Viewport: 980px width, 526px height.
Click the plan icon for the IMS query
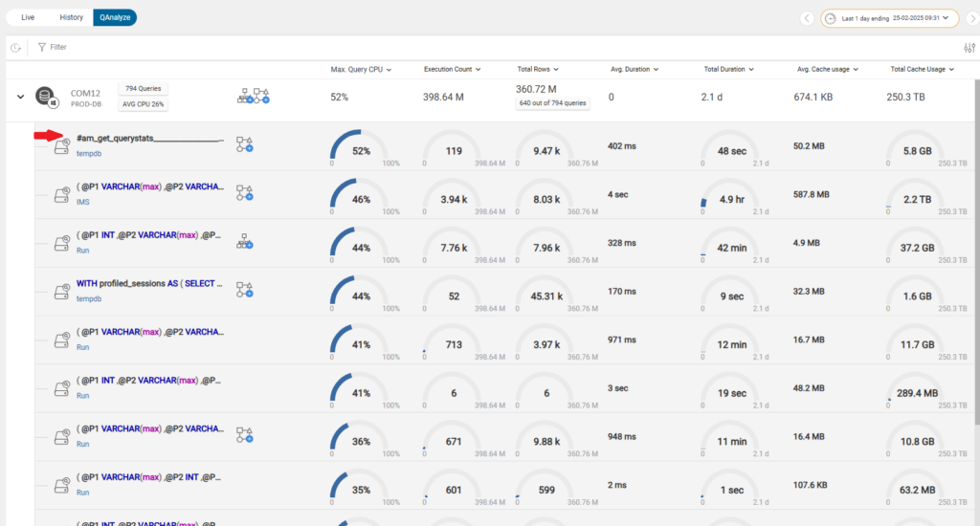pos(245,193)
